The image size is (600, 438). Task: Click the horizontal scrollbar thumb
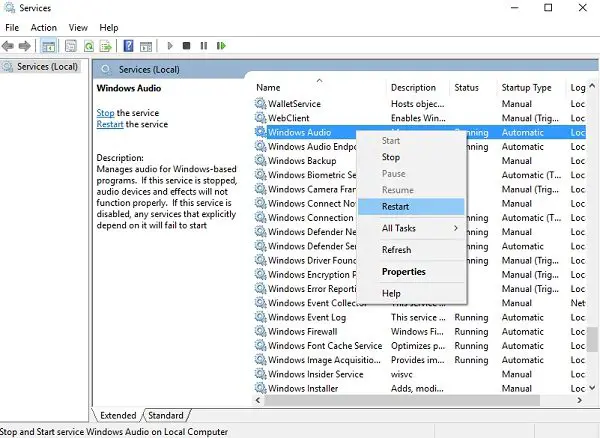tap(402, 400)
